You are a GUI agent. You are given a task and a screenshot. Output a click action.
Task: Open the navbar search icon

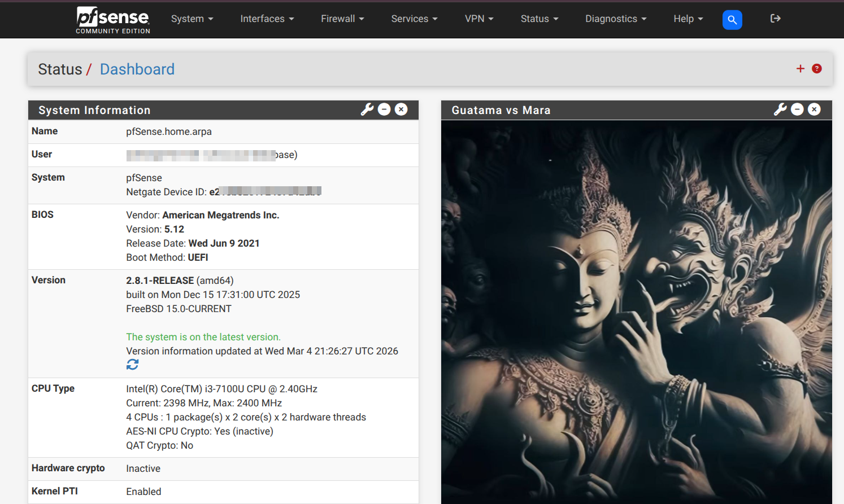[732, 19]
